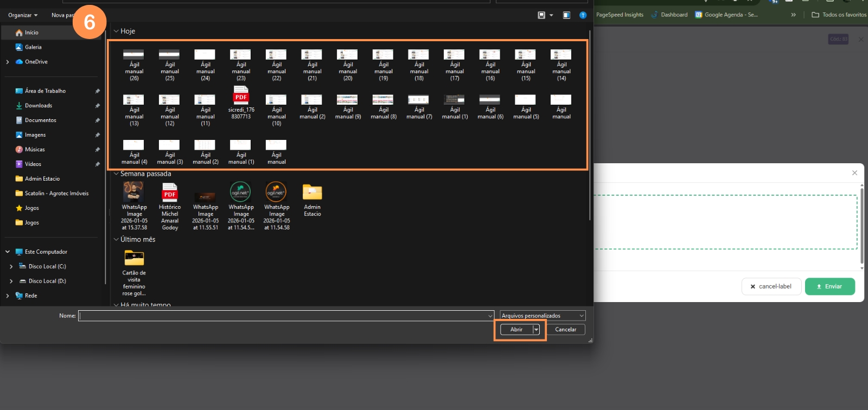Screen dimensions: 868x410
Task: Open Galeria in the navigation pane
Action: [x=33, y=47]
